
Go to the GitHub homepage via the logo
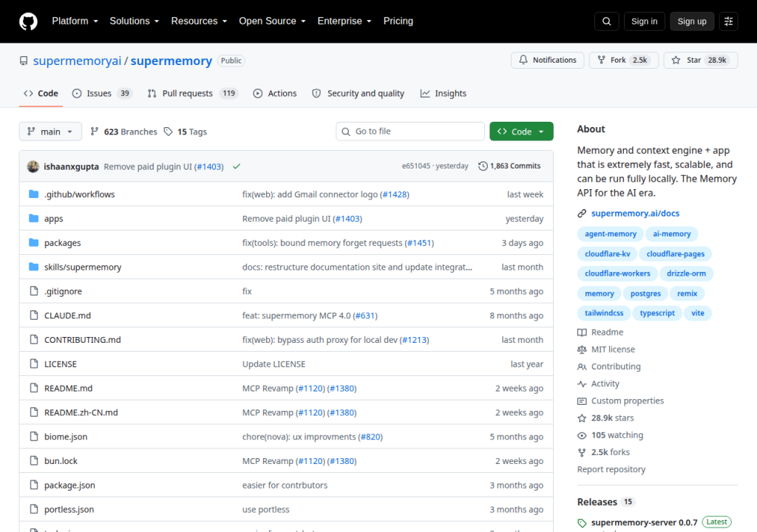click(x=28, y=21)
